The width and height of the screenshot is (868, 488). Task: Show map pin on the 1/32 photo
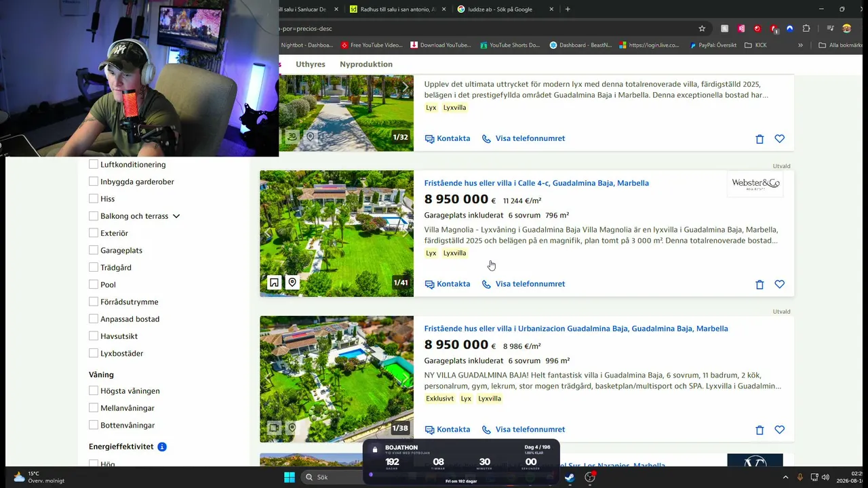pyautogui.click(x=310, y=136)
